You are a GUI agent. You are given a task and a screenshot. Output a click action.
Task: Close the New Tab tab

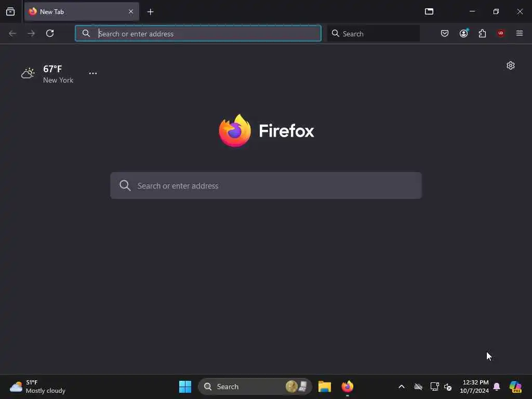coord(131,11)
